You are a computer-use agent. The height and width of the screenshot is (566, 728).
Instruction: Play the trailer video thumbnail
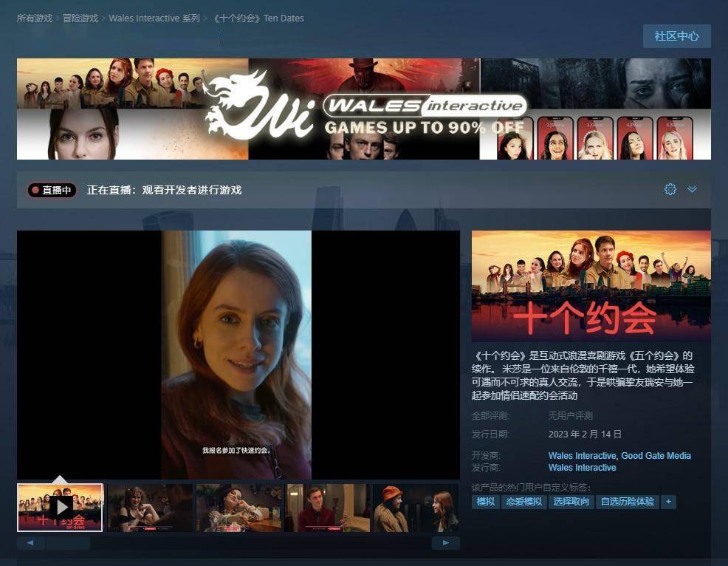coord(60,508)
